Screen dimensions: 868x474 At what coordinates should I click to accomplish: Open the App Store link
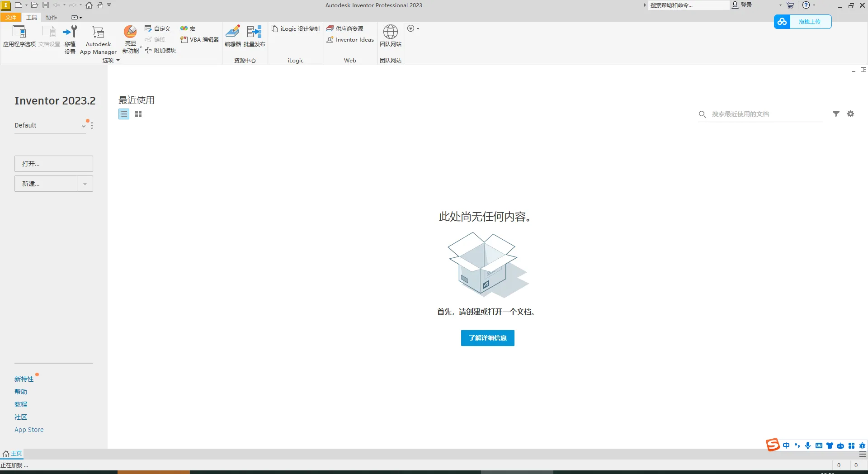coord(29,430)
